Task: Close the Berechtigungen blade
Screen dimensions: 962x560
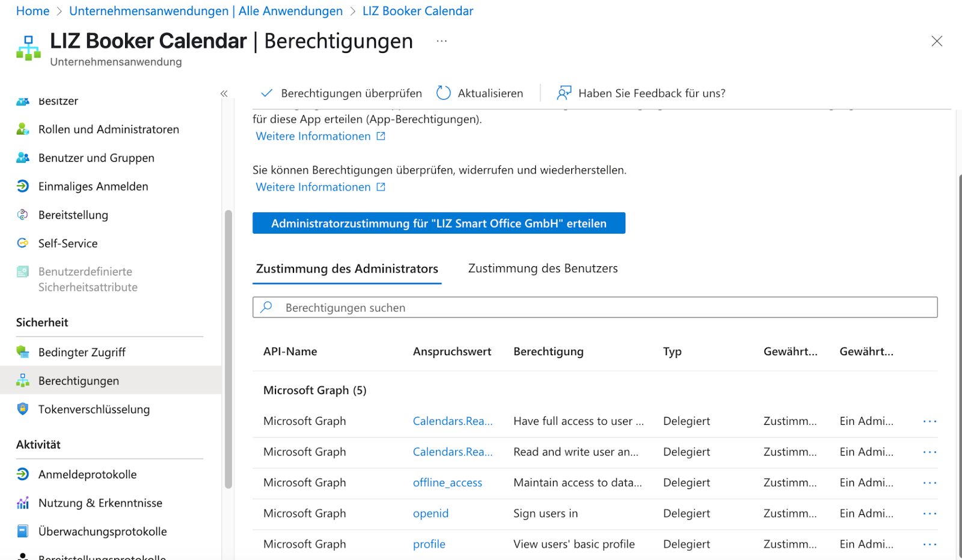Action: coord(937,41)
